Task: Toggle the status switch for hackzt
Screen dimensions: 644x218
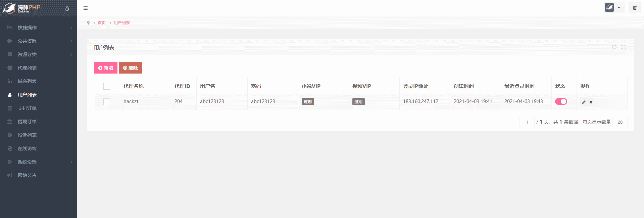Action: pyautogui.click(x=561, y=101)
